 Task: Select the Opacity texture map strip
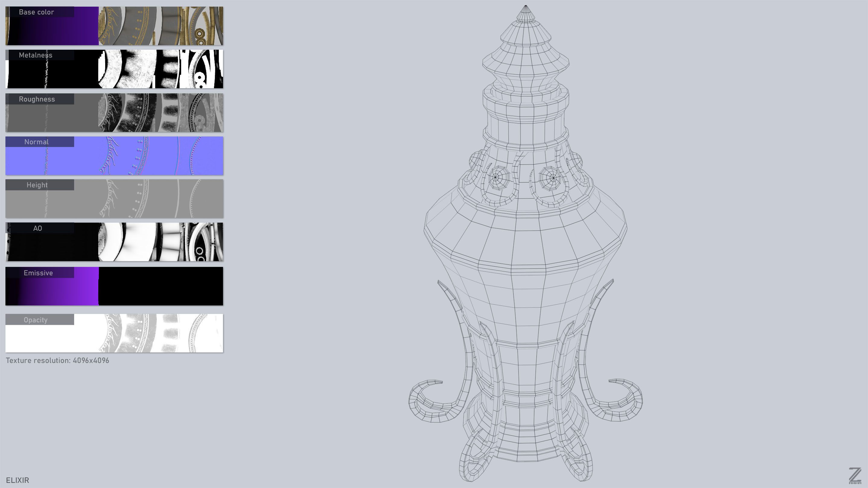114,333
